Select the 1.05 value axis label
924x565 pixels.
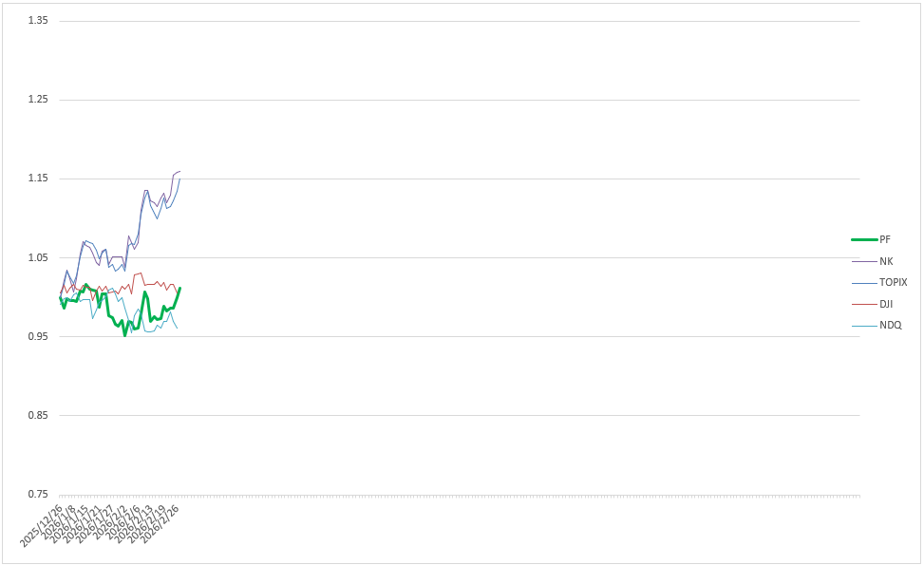click(x=38, y=257)
